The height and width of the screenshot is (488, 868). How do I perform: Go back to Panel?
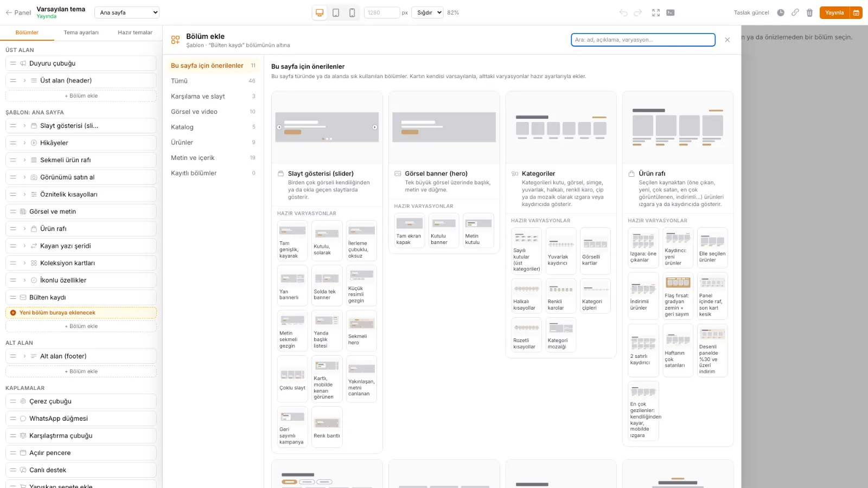pyautogui.click(x=18, y=12)
